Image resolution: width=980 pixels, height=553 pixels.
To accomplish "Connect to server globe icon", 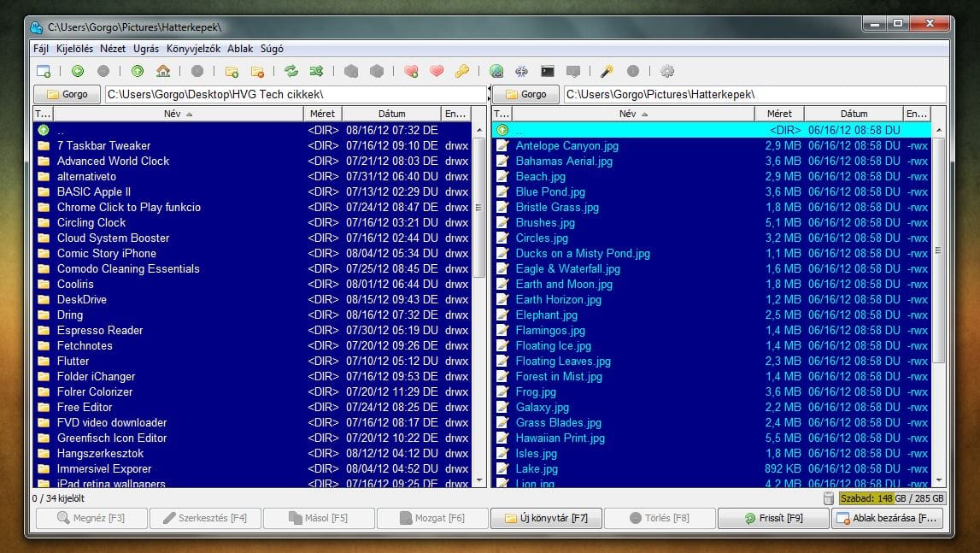I will [496, 71].
